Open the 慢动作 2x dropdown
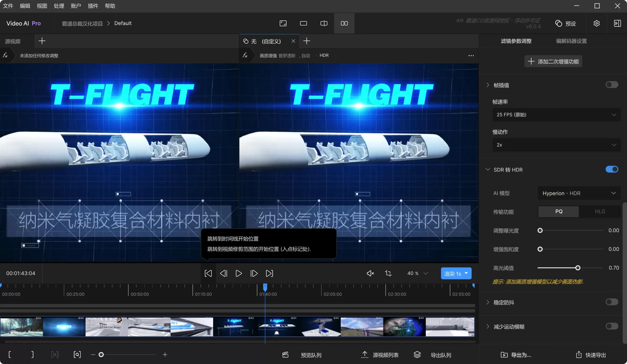The height and width of the screenshot is (364, 627). coord(556,145)
